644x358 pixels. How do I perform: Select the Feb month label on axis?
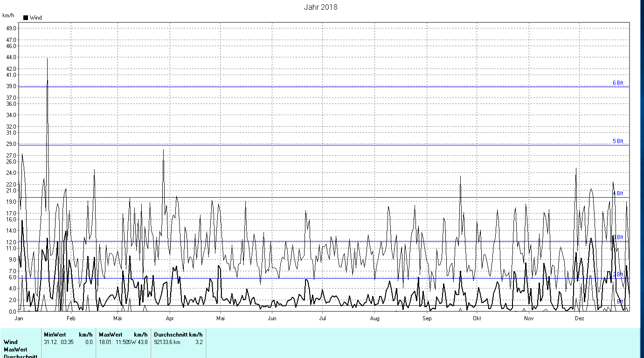[x=71, y=318]
